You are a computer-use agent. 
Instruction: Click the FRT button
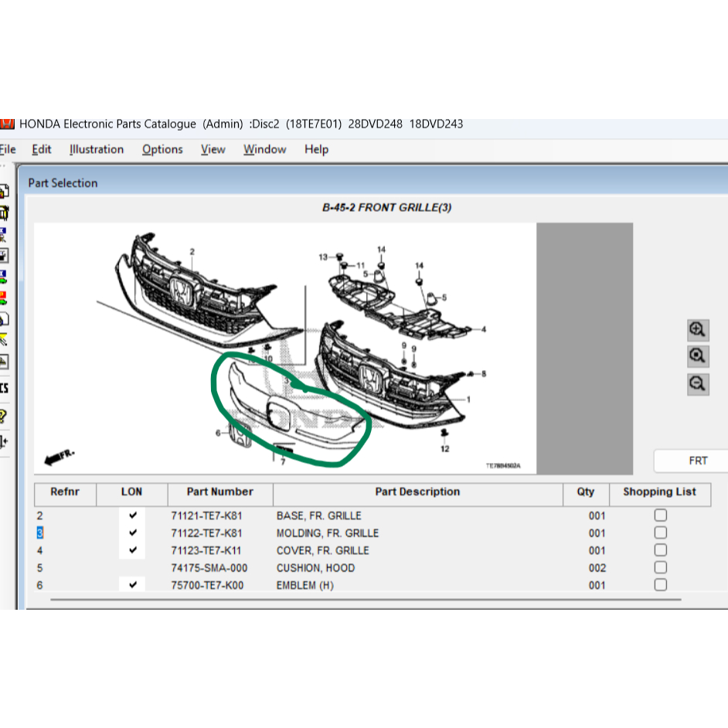coord(697,461)
